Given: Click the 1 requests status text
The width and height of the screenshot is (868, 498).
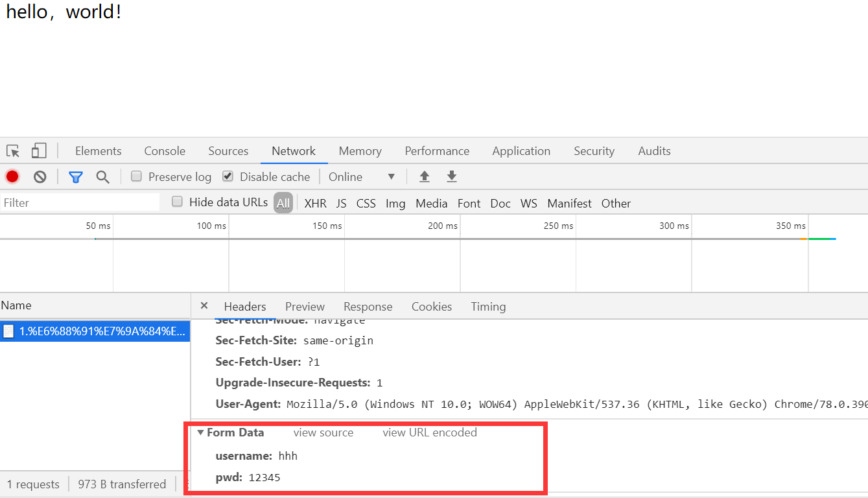Looking at the screenshot, I should coord(33,484).
